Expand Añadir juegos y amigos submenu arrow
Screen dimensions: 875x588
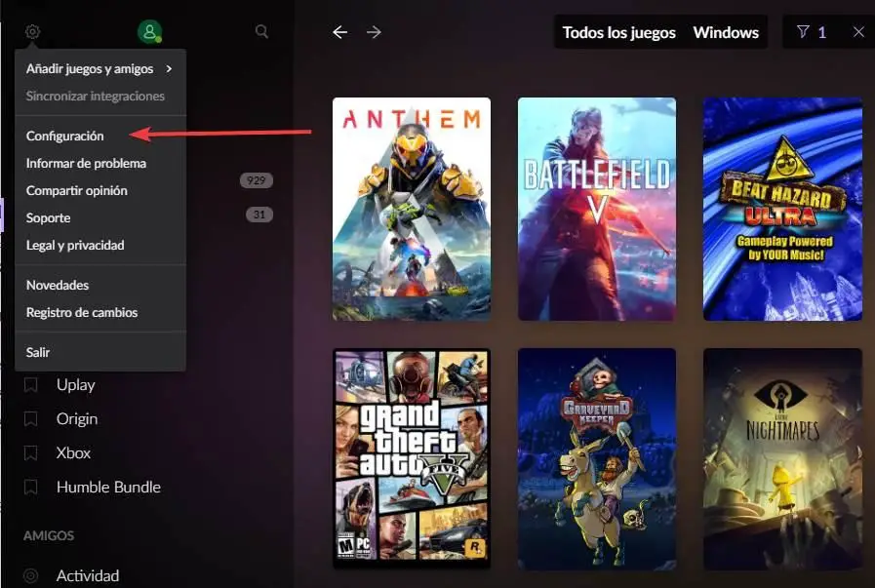[169, 68]
